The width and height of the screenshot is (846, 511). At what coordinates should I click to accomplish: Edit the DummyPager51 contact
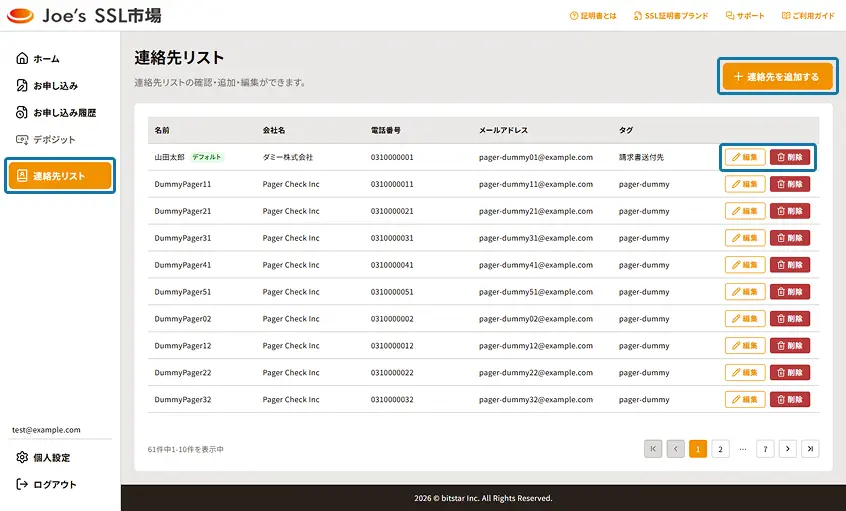pos(745,292)
